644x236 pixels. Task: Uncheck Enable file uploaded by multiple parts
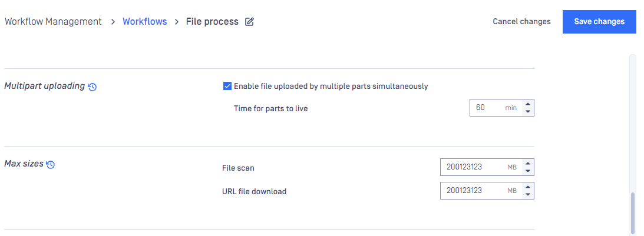pyautogui.click(x=227, y=86)
